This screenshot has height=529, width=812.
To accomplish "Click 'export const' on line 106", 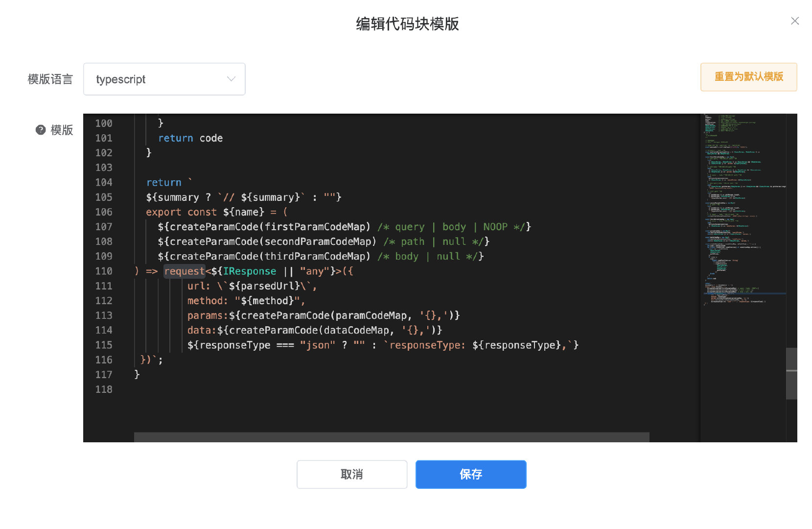I will (181, 212).
